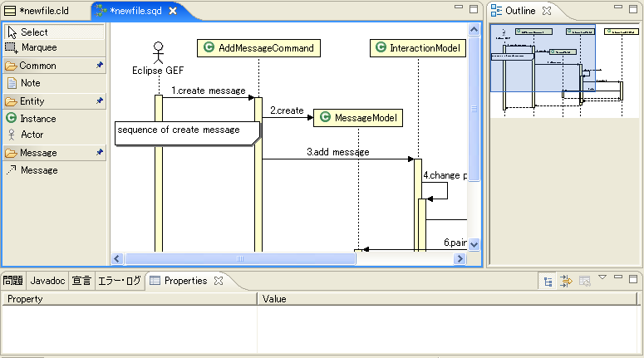Click the horizontal scroll right arrow
Viewport: 644px width, 358px height.
pyautogui.click(x=460, y=258)
